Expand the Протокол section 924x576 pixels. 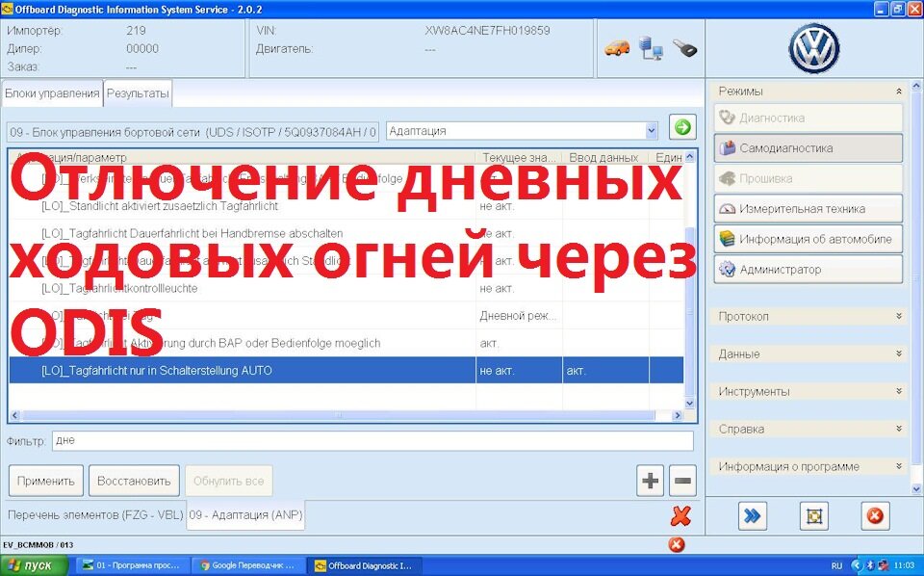coord(899,316)
